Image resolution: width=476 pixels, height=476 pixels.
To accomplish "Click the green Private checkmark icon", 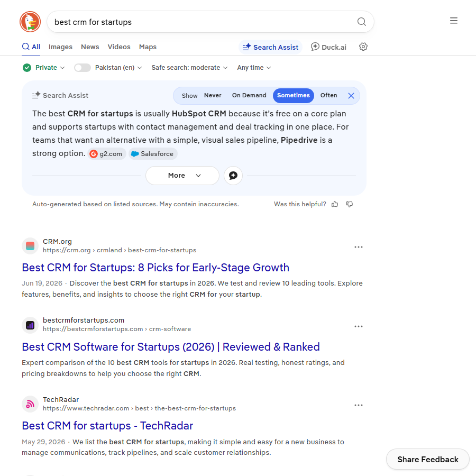I will (x=27, y=68).
